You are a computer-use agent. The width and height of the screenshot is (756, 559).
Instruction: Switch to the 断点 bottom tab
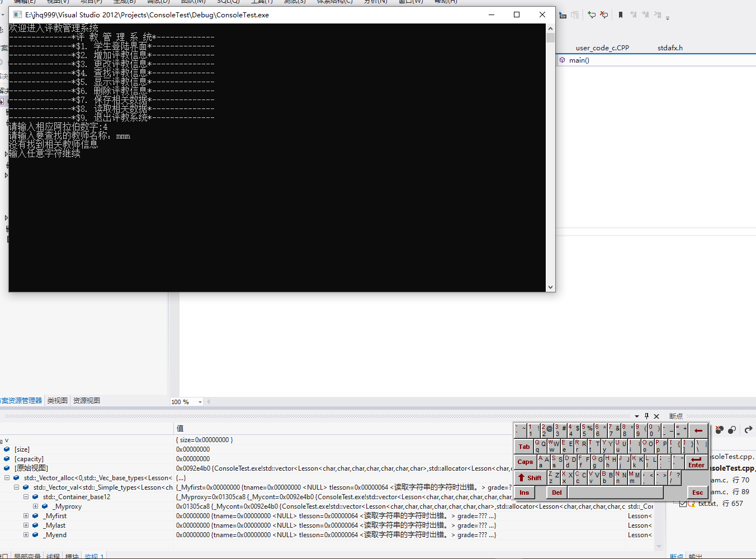(677, 556)
